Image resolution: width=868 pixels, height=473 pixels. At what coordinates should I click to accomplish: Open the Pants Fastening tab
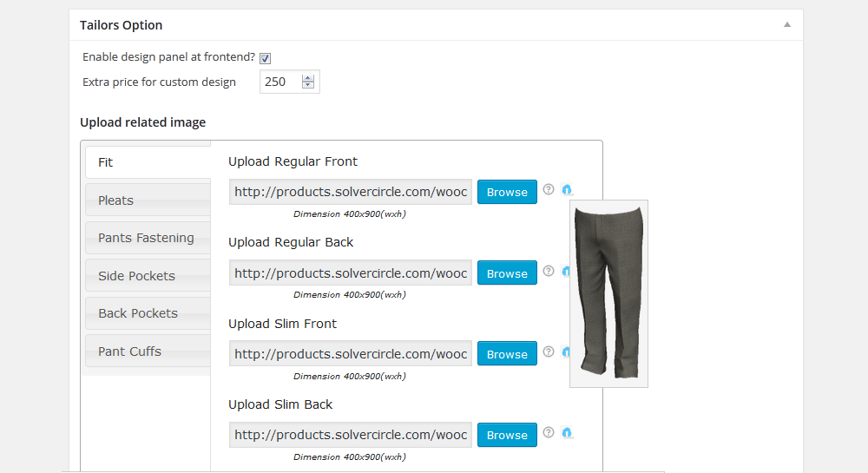coord(148,238)
